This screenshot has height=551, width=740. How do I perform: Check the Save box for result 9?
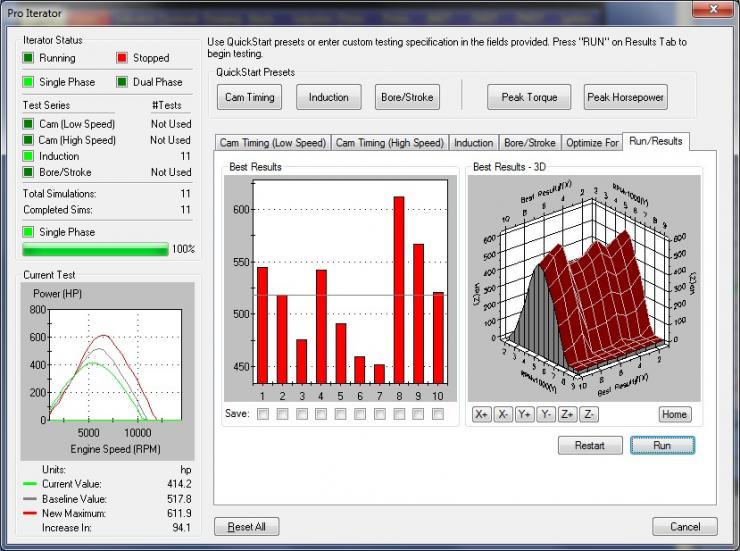pos(418,414)
